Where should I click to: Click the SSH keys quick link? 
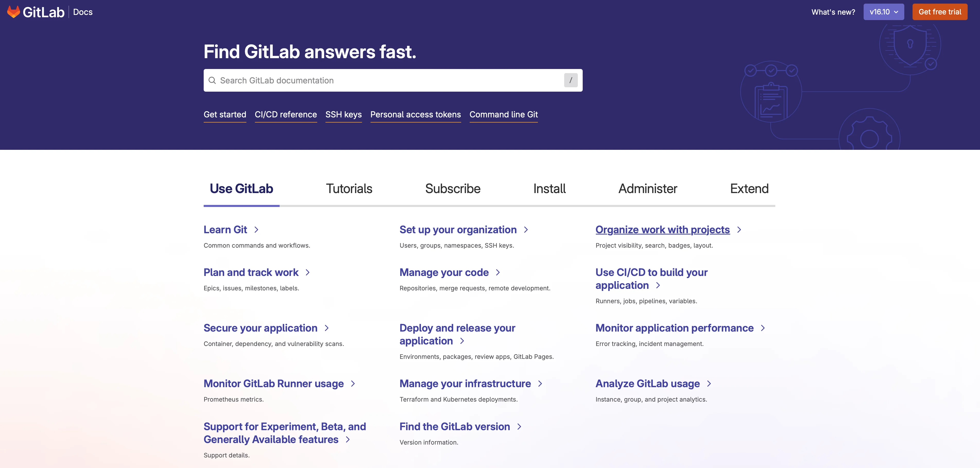[343, 115]
